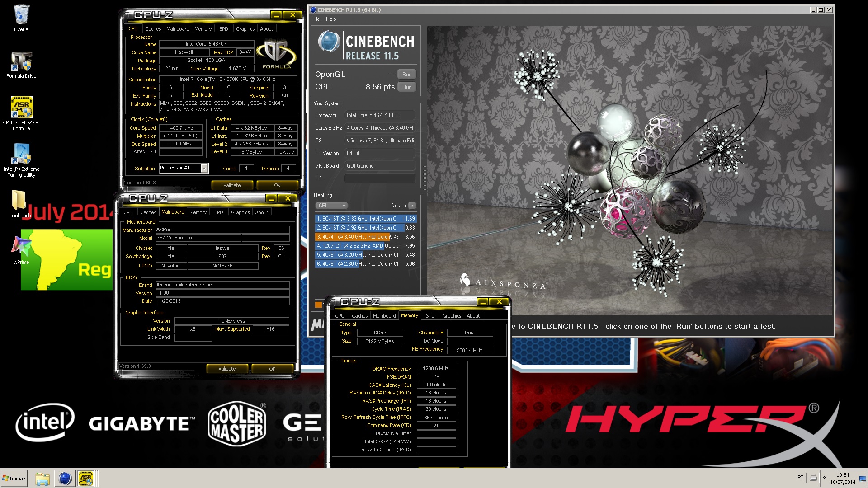Image resolution: width=868 pixels, height=488 pixels.
Task: Switch to SPD tab in the top CPU-Z window
Action: [223, 29]
